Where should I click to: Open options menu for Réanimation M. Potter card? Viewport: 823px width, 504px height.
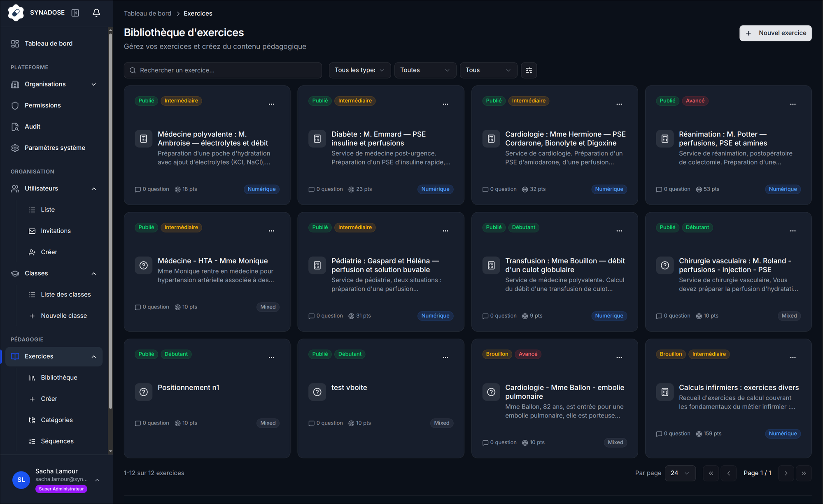pos(793,105)
